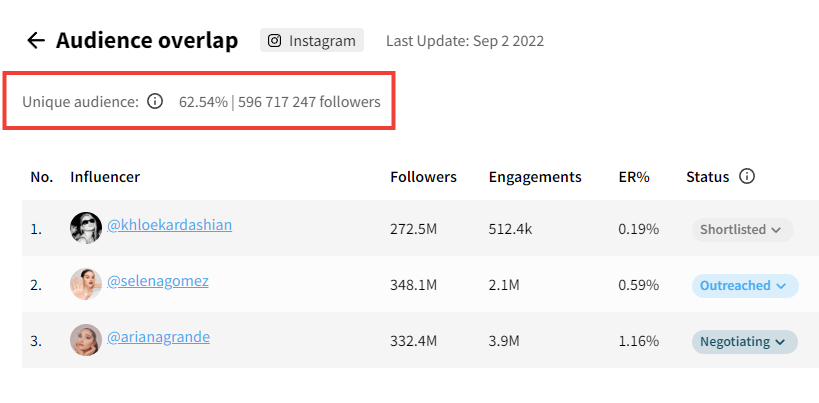Open the Outreached status dropdown
819x403 pixels.
click(x=745, y=286)
